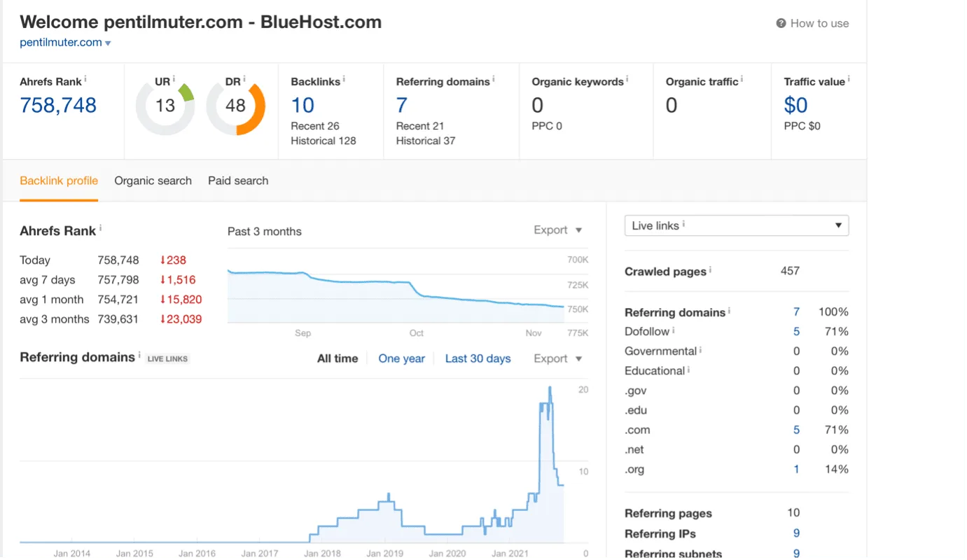This screenshot has height=560, width=967.
Task: Show info tooltip icon for Backlinks metric
Action: coord(345,79)
